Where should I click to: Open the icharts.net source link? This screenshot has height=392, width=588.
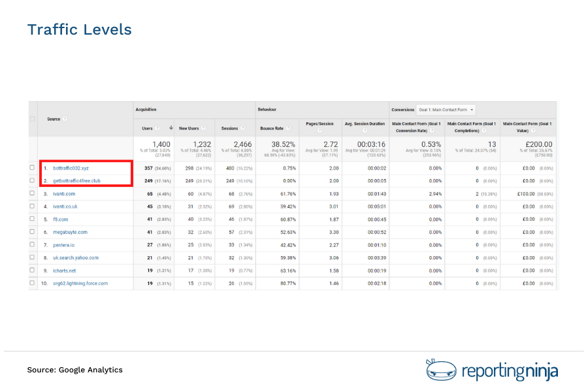pos(65,270)
